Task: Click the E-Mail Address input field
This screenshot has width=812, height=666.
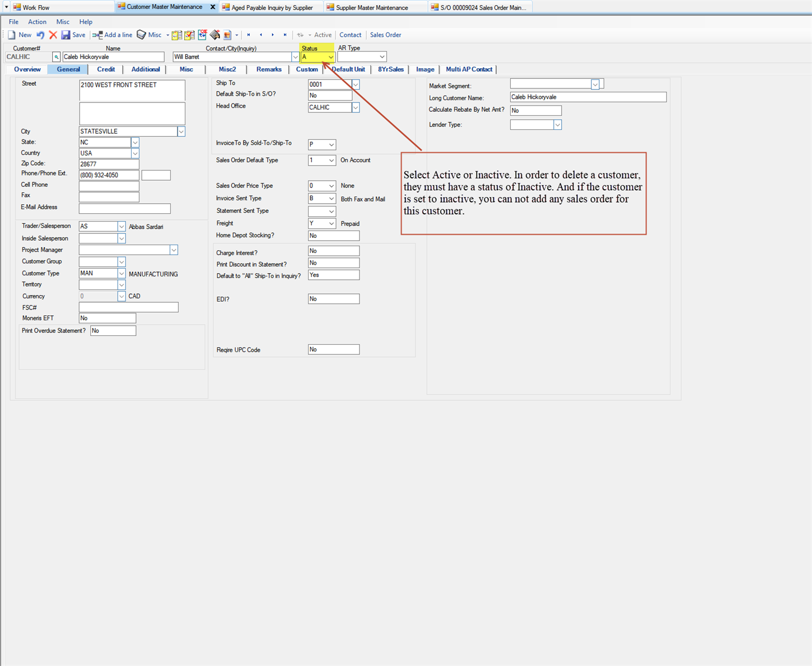Action: (124, 208)
